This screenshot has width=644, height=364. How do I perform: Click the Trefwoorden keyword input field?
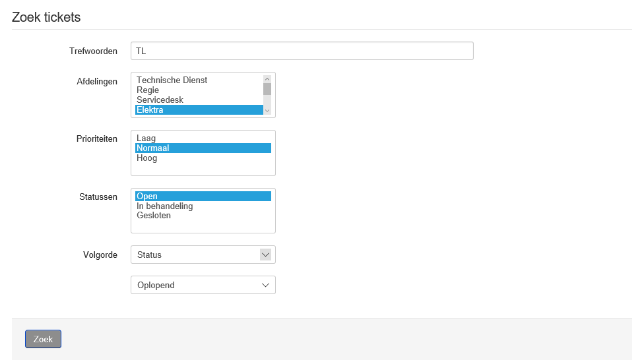(302, 51)
